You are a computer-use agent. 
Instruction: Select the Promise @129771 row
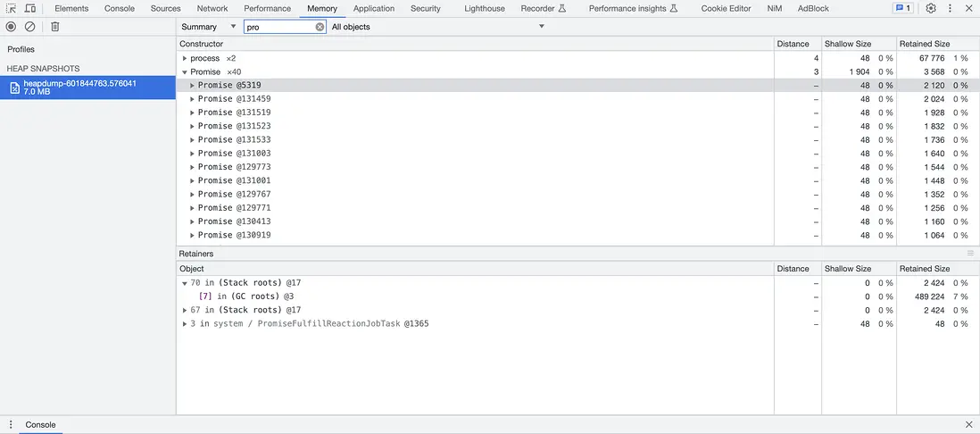(x=578, y=207)
